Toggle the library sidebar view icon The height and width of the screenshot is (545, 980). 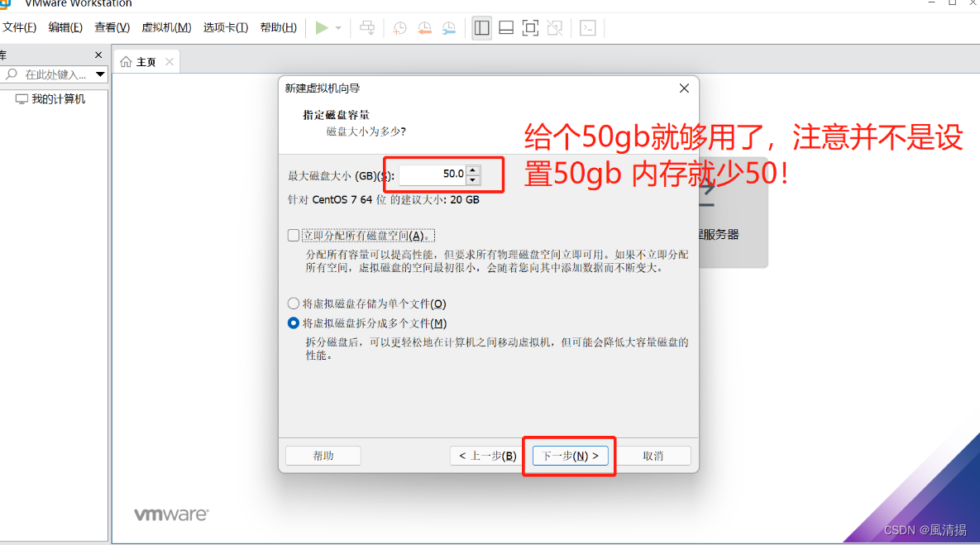(x=482, y=28)
